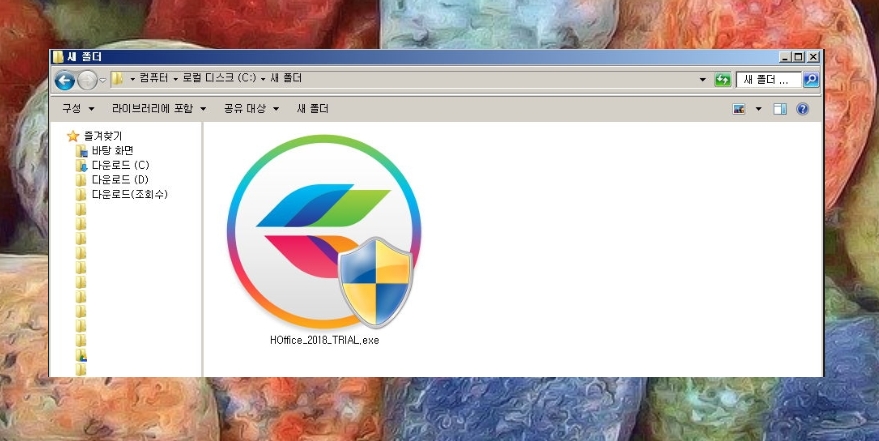Viewport: 879px width, 441px height.
Task: Click 새 폴더 toolbar button
Action: tap(313, 109)
